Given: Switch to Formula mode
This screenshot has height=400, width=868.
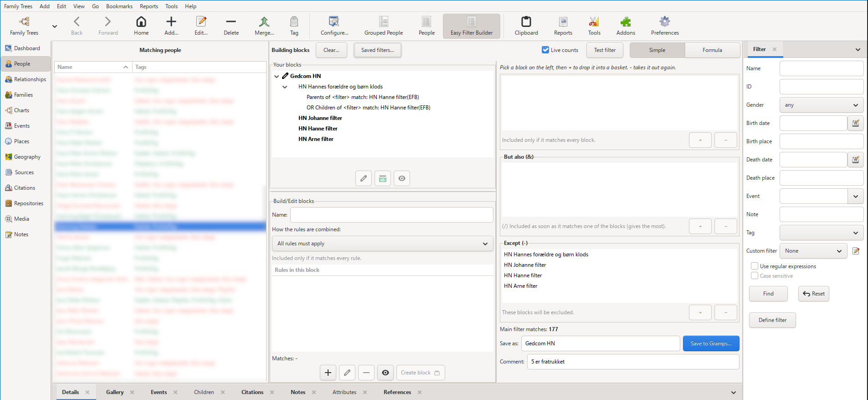Looking at the screenshot, I should click(x=712, y=50).
